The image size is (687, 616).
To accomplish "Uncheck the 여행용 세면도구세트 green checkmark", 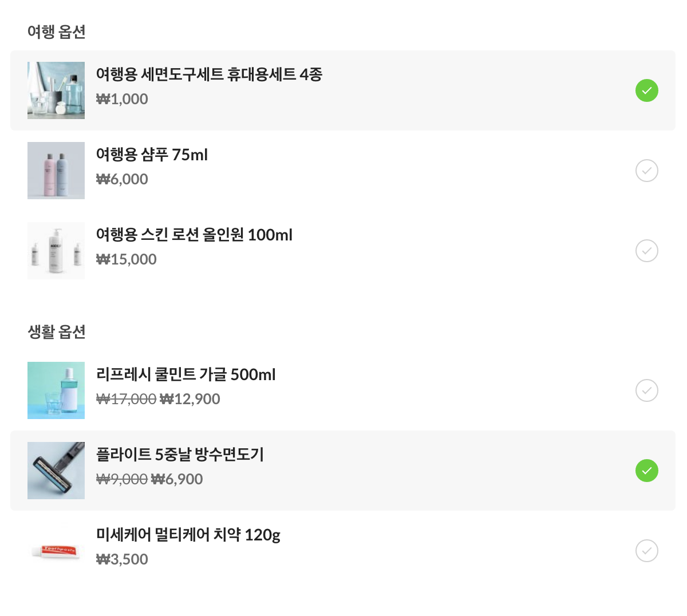I will 646,90.
